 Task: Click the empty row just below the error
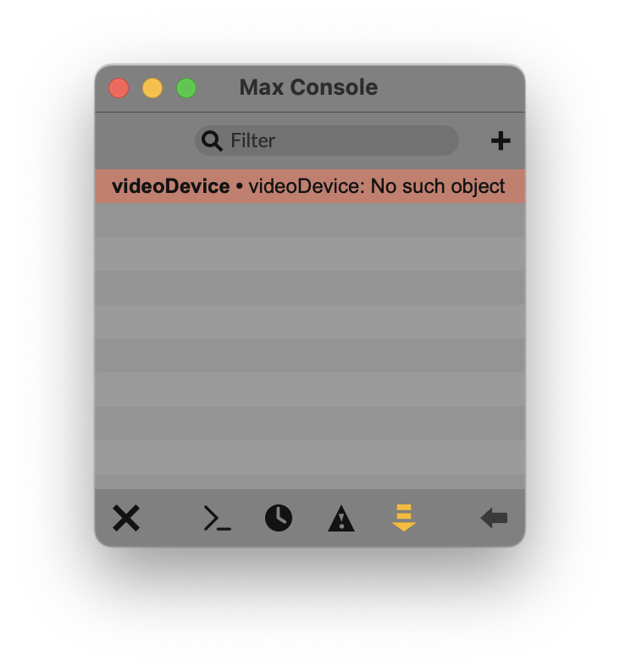pyautogui.click(x=310, y=220)
